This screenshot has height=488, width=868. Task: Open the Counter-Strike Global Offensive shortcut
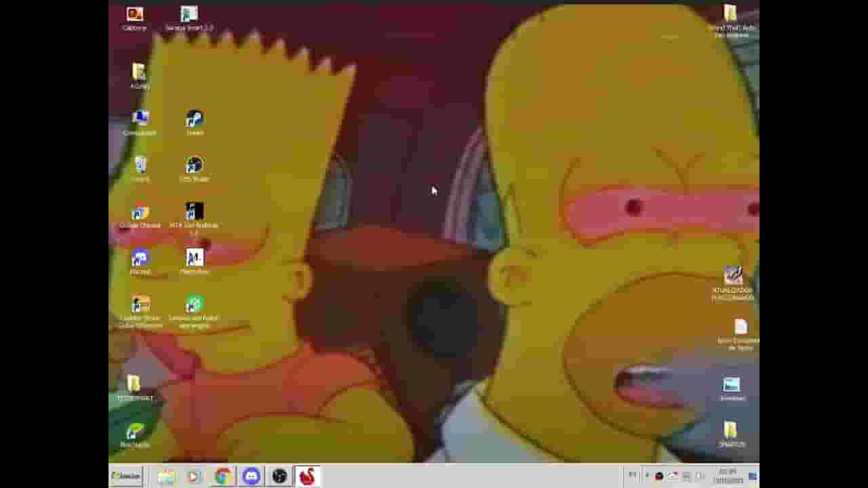click(140, 312)
